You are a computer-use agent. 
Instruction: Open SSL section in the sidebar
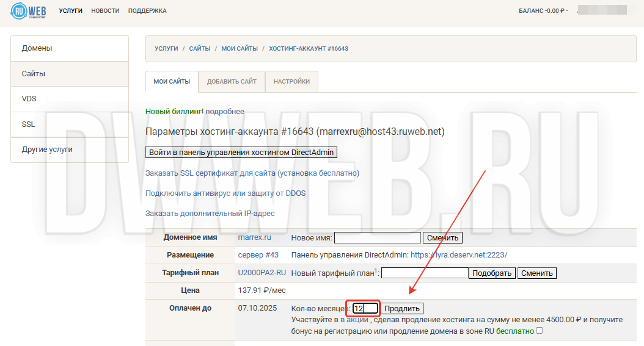(x=70, y=124)
